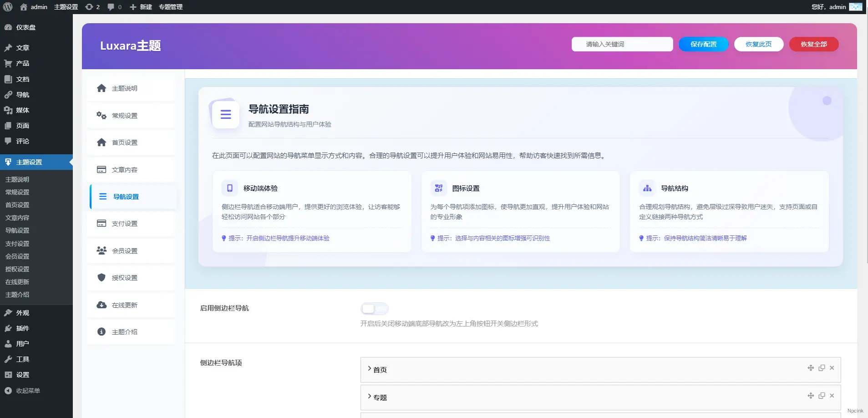This screenshot has height=418, width=868.
Task: Click the 请输入关键词 search field
Action: pyautogui.click(x=622, y=44)
